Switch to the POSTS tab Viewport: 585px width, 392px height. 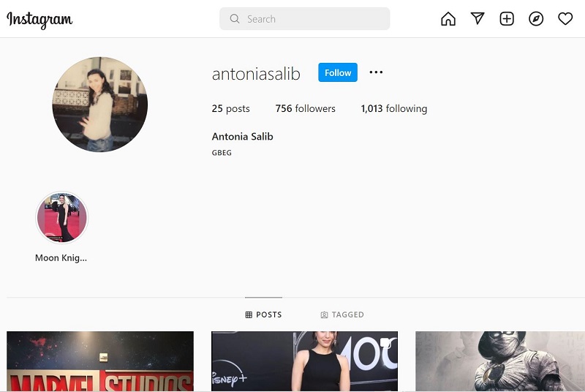pyautogui.click(x=263, y=314)
